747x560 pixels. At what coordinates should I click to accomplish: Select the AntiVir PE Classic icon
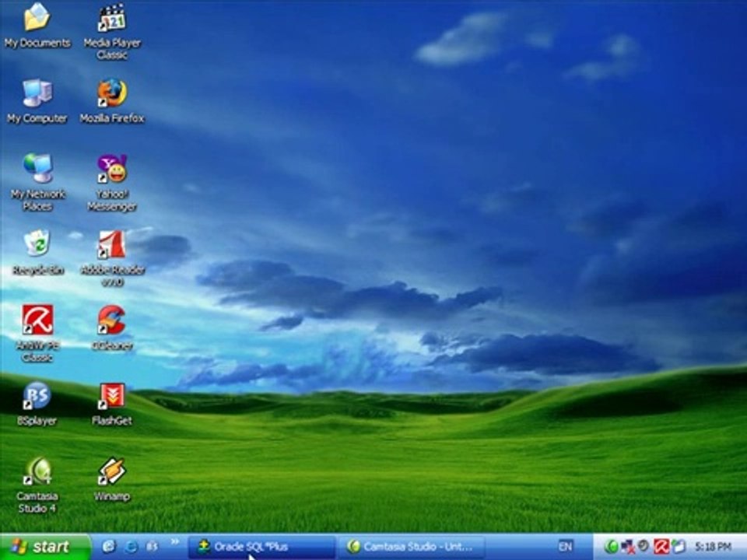37,320
